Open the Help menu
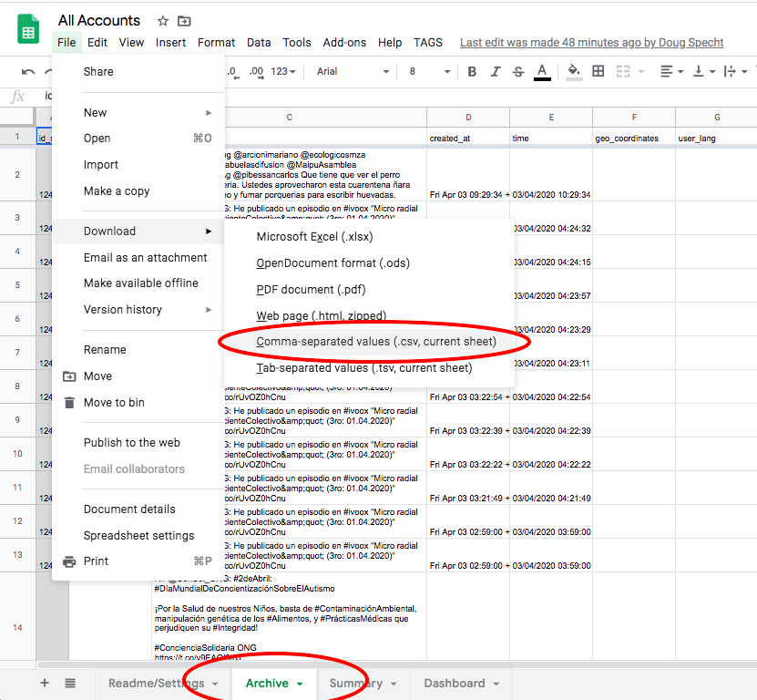 [x=390, y=43]
